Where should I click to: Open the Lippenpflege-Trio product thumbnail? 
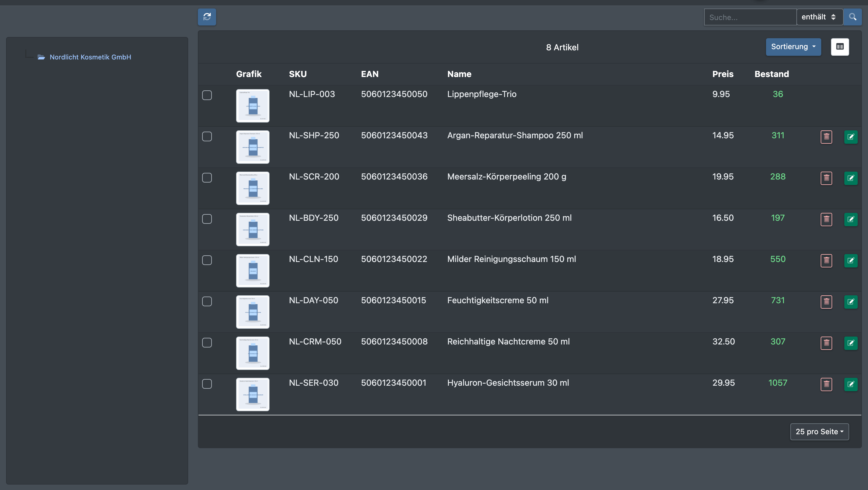click(x=253, y=106)
